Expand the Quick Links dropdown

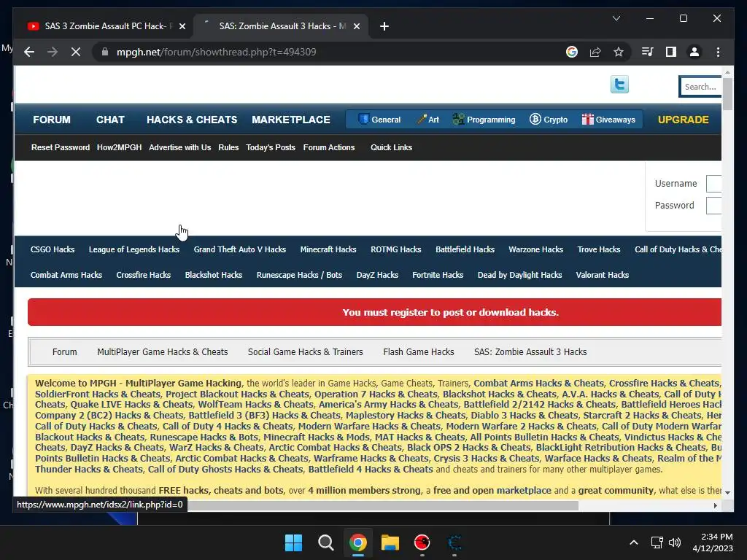(391, 147)
